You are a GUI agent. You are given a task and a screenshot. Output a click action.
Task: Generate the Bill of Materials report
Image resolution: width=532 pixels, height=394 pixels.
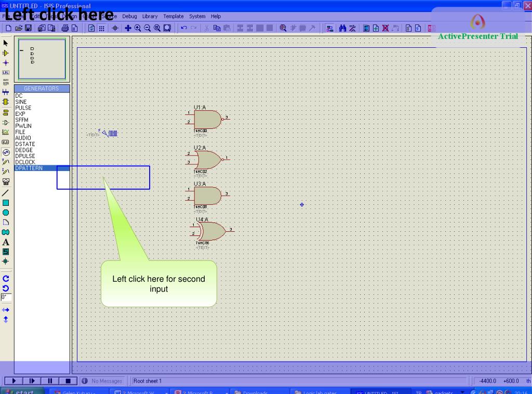(x=408, y=28)
